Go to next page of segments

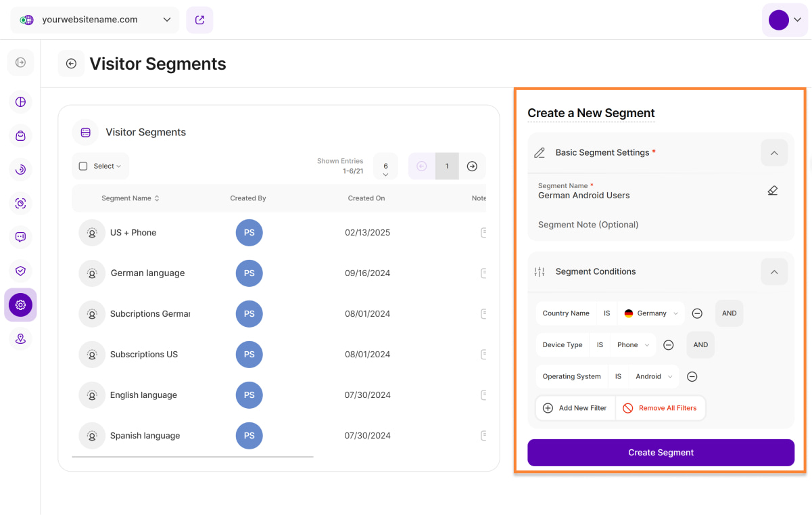click(472, 166)
